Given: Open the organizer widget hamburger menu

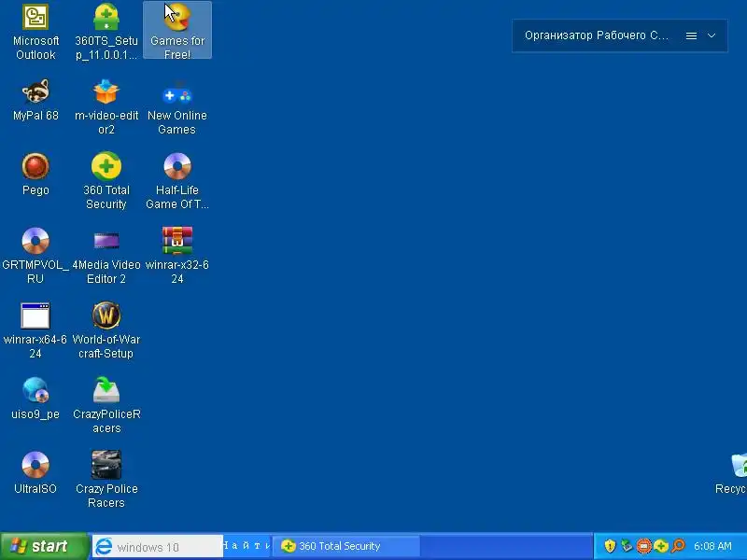Looking at the screenshot, I should pos(691,35).
